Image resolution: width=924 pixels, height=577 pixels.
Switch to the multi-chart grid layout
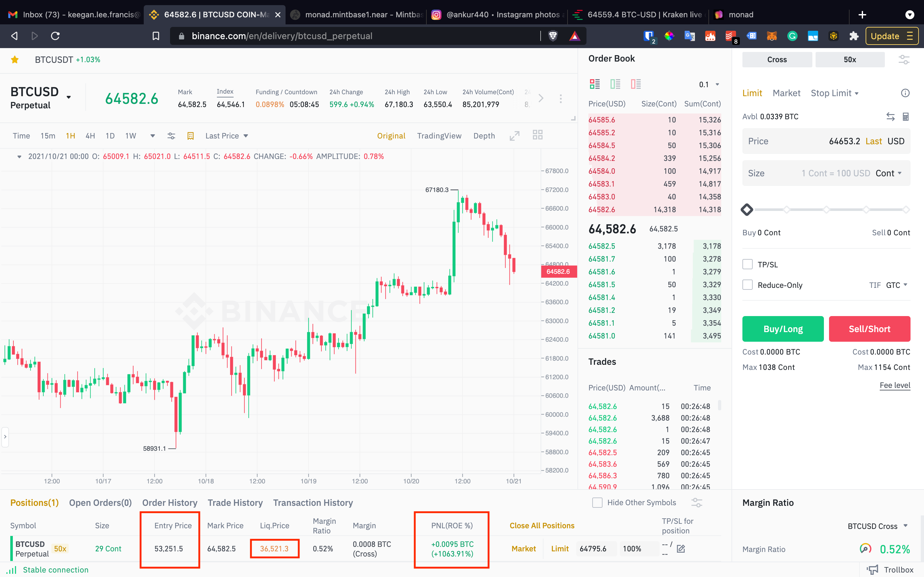(538, 135)
